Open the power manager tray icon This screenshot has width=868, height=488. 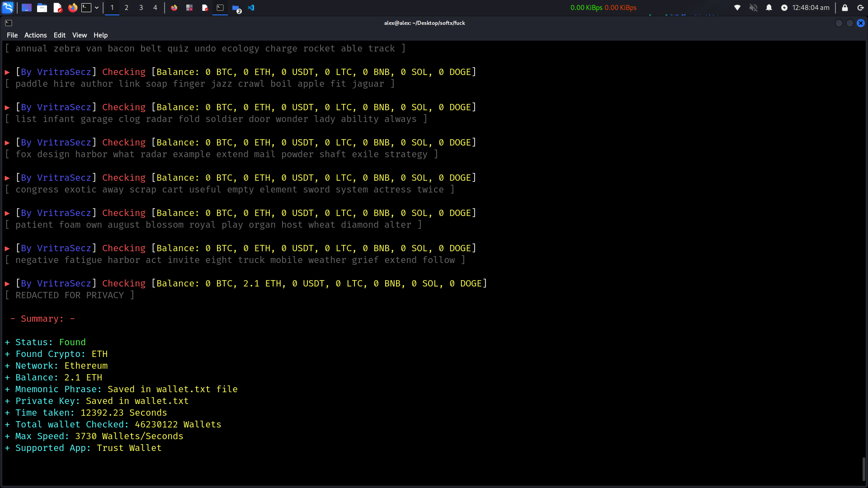click(x=784, y=8)
